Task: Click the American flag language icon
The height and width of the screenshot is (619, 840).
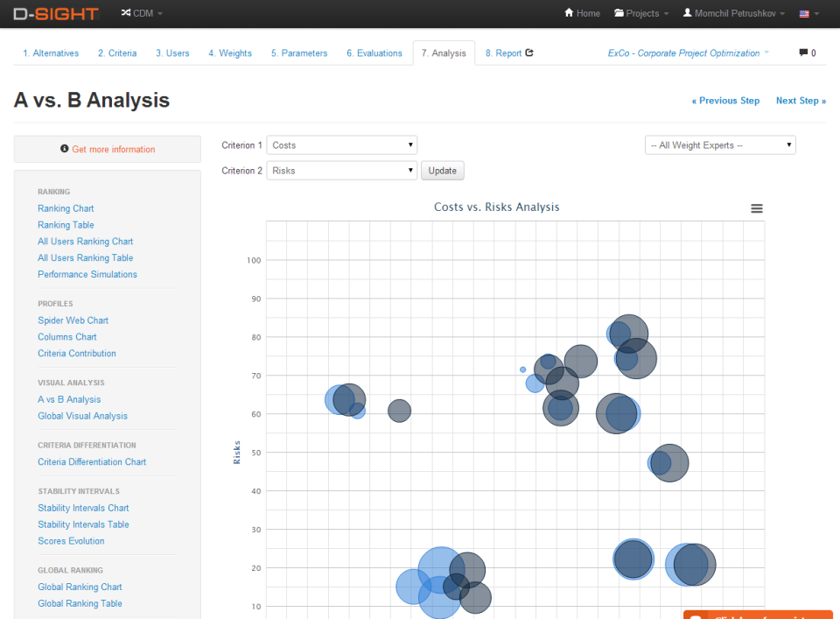Action: (x=804, y=14)
